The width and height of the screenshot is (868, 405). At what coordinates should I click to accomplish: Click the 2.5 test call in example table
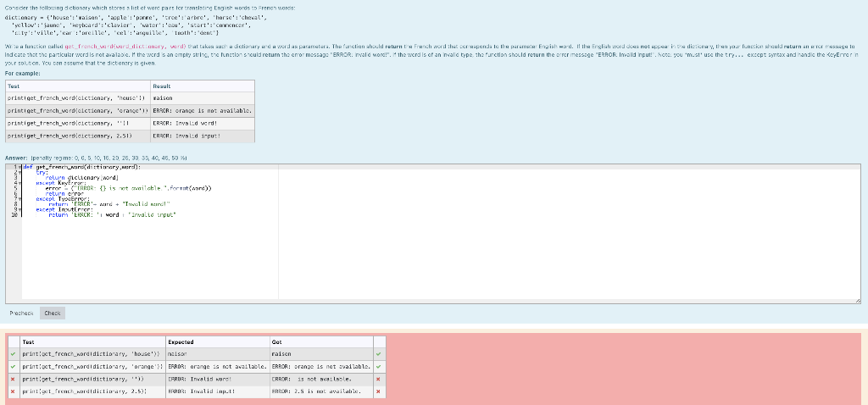pos(70,136)
